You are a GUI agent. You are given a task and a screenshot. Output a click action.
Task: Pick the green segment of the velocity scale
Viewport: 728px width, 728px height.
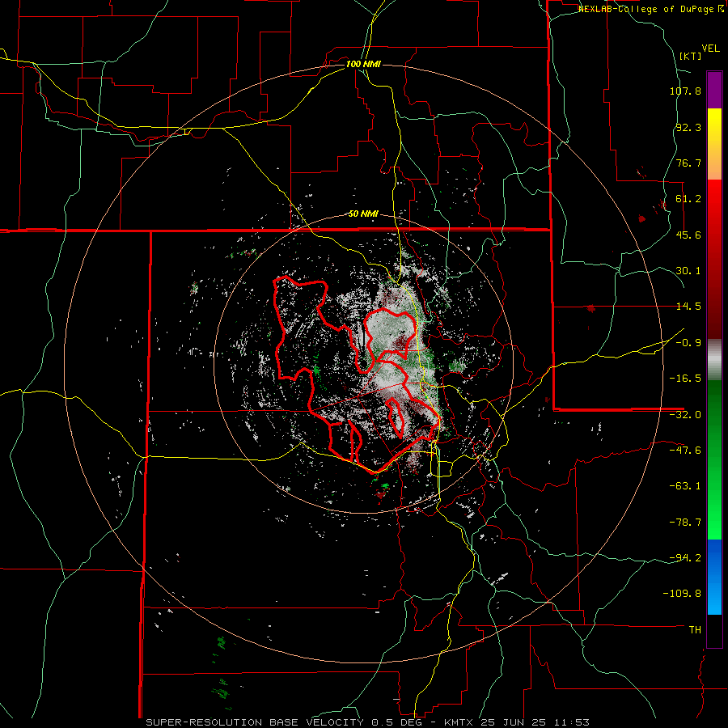click(714, 459)
